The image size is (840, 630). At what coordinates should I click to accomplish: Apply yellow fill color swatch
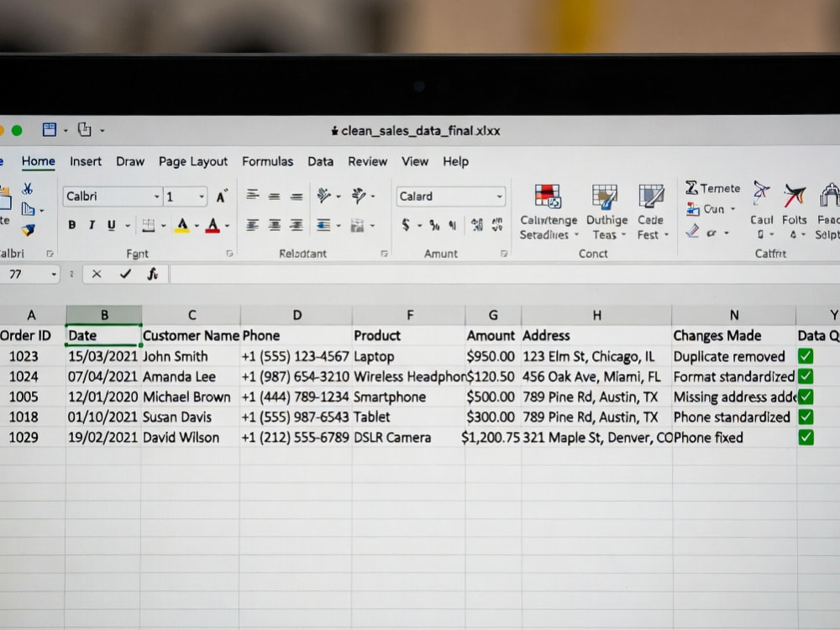[x=182, y=225]
